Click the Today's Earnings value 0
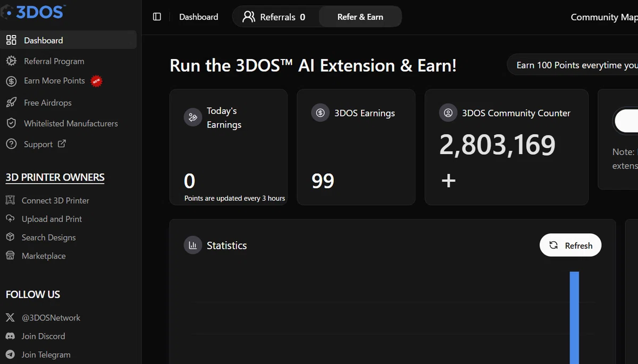The width and height of the screenshot is (638, 364). coord(190,181)
